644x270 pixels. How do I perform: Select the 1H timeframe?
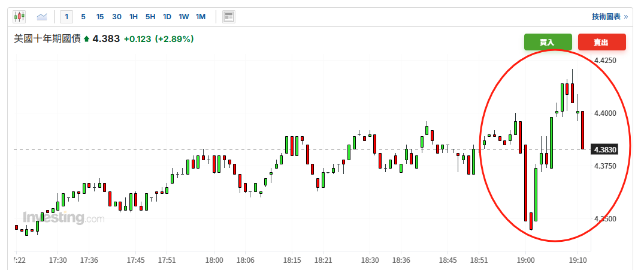pos(134,17)
